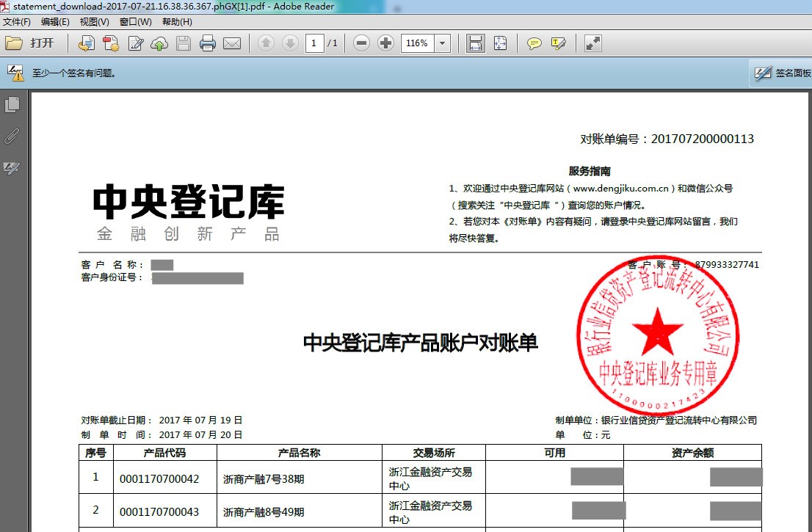Go to next page arrow
812x532 pixels.
[x=290, y=43]
